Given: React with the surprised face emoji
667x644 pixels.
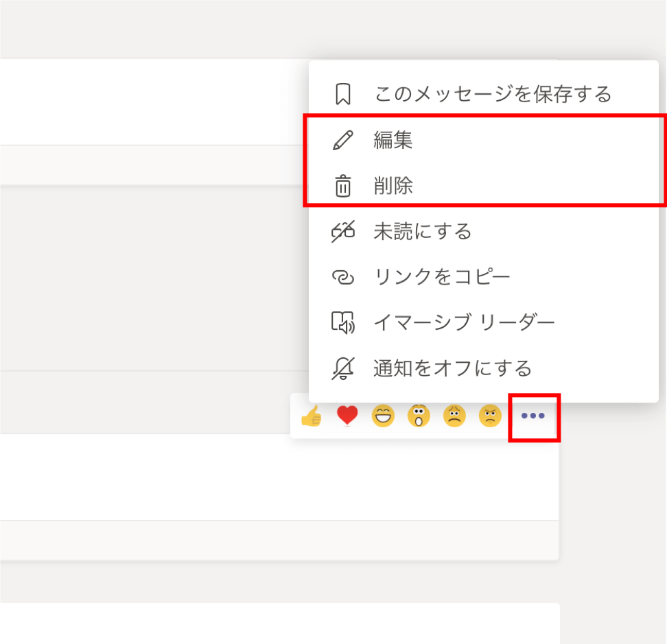Looking at the screenshot, I should pos(419,416).
